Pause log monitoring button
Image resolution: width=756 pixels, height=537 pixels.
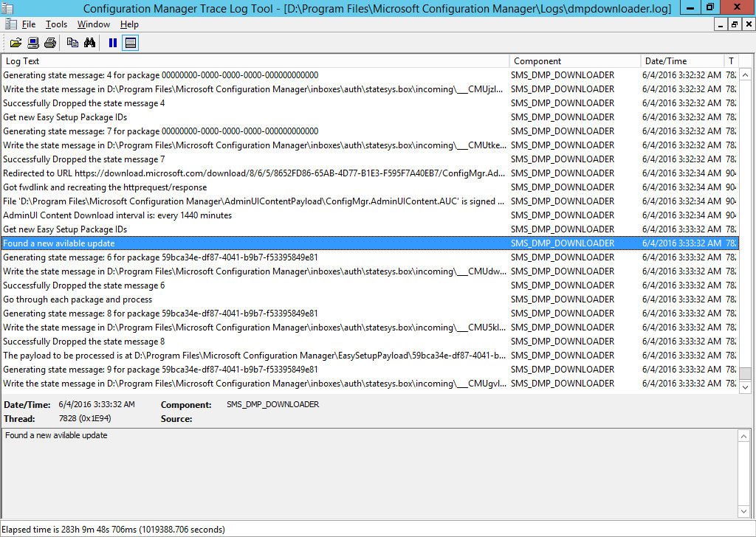pos(113,43)
